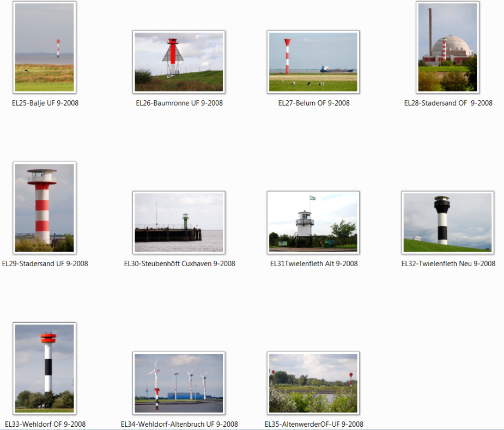Click the file name 'EL25-Balje UF 9-2008'

(x=45, y=103)
